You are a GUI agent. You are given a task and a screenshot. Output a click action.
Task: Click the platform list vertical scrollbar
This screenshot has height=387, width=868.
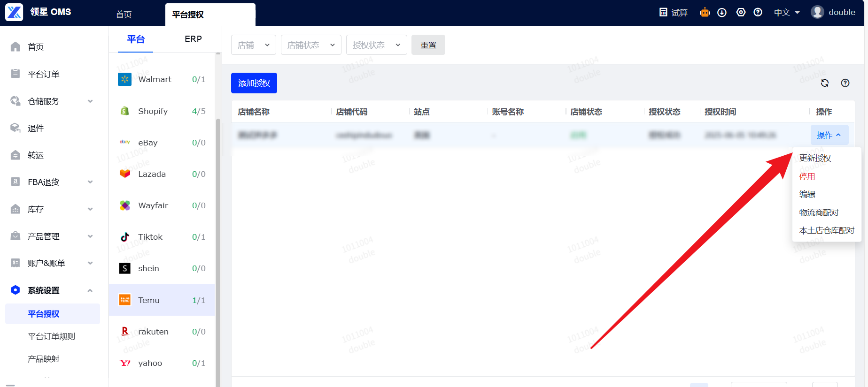(218, 253)
